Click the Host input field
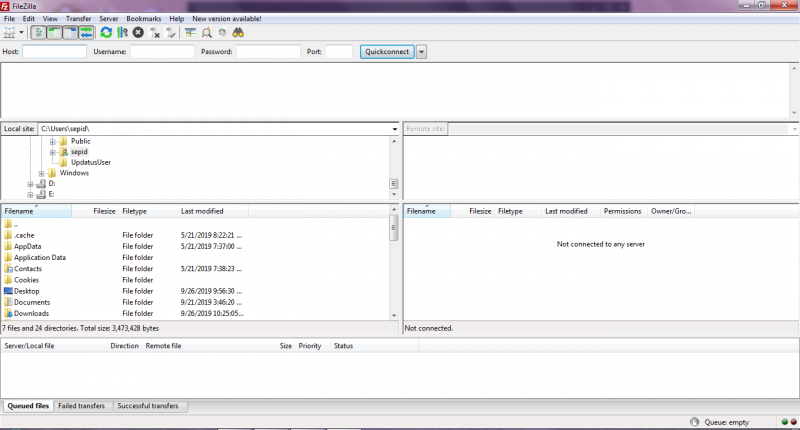Screen dimensions: 800x430 point(54,52)
